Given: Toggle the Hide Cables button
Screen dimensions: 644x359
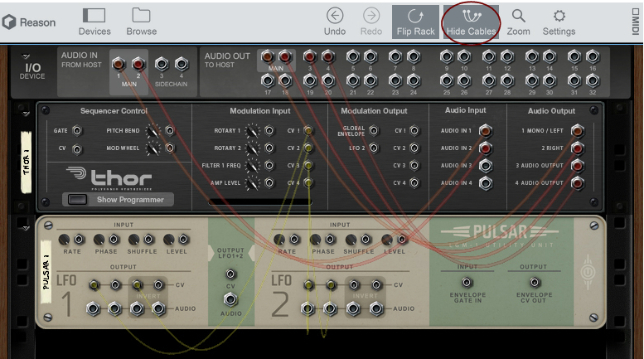Looking at the screenshot, I should (x=471, y=22).
